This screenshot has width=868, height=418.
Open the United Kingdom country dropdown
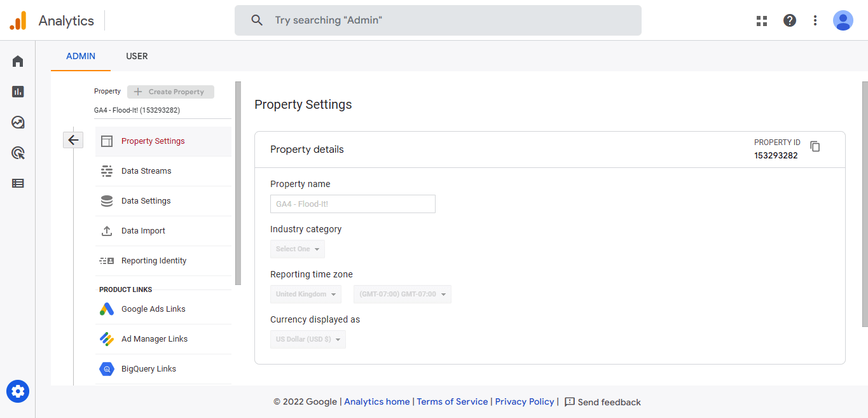[306, 294]
